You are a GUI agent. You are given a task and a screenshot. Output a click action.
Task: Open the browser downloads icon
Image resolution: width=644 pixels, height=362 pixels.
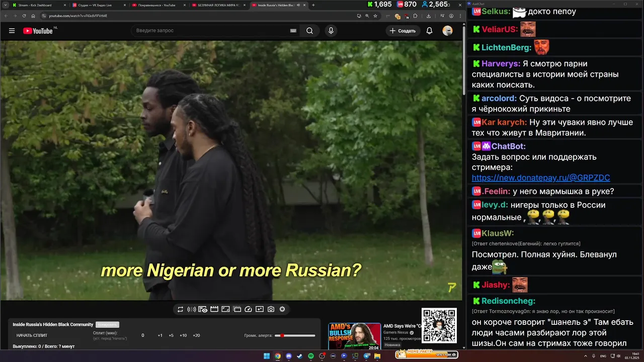429,16
